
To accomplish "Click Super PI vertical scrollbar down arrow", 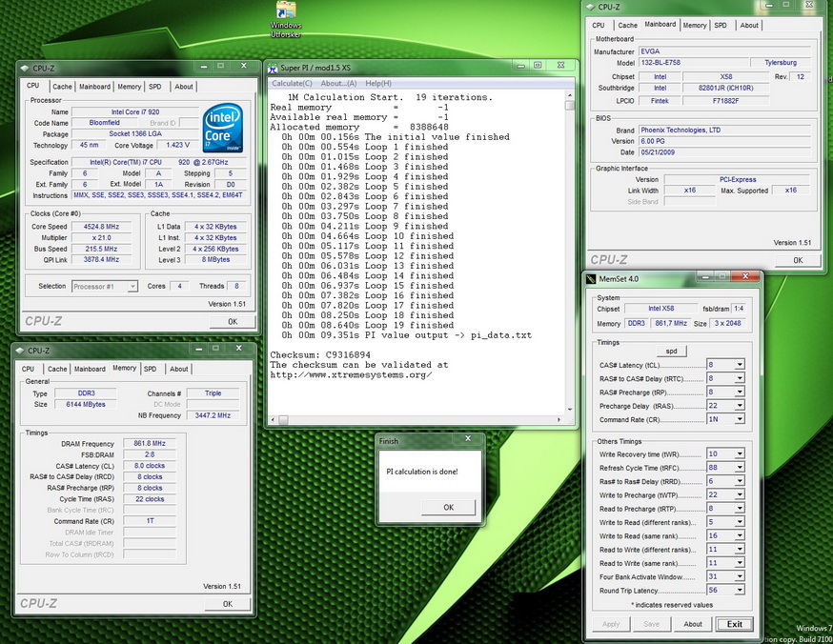I will click(570, 410).
